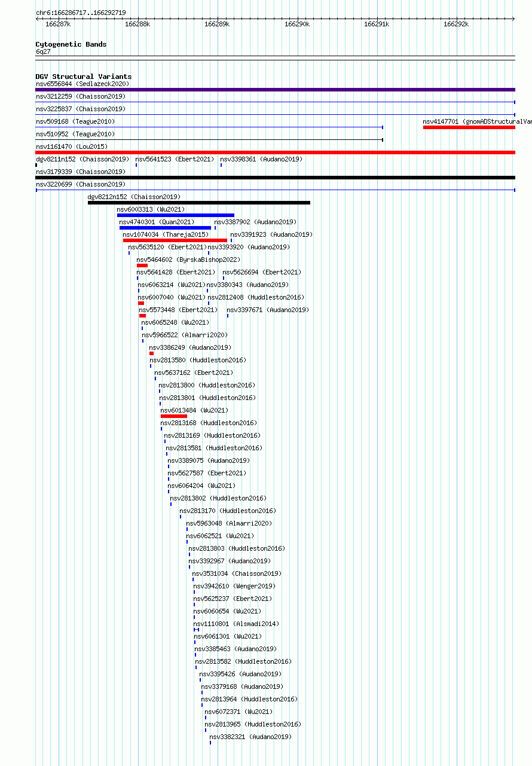Click chr6:166286717..166292719 coordinates text
This screenshot has width=532, height=766.
(x=81, y=13)
